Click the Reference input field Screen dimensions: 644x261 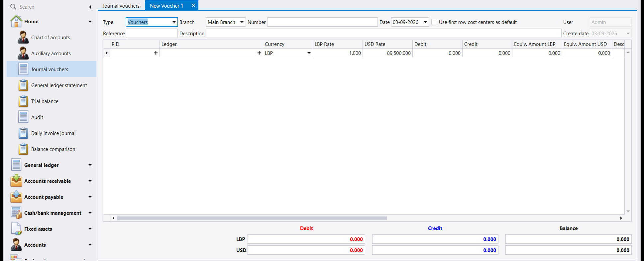pos(152,33)
